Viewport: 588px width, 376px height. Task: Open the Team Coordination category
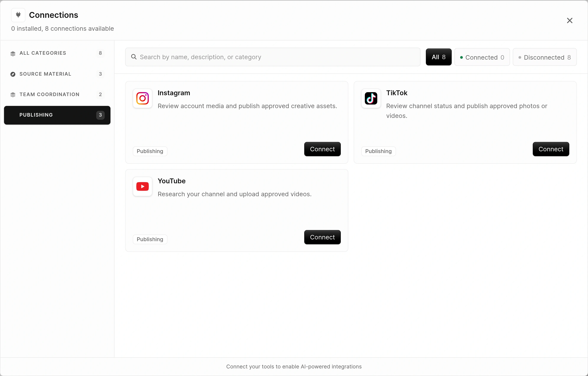pyautogui.click(x=57, y=94)
